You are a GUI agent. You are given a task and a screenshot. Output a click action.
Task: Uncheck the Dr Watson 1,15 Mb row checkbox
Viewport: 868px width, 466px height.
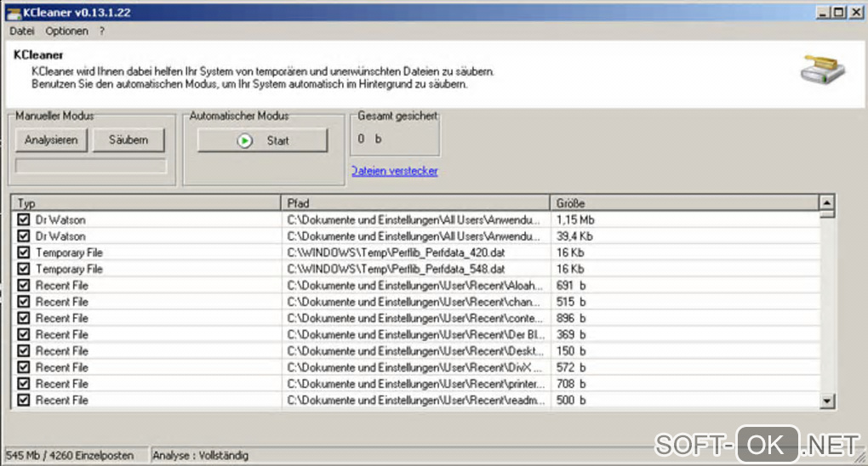point(23,219)
